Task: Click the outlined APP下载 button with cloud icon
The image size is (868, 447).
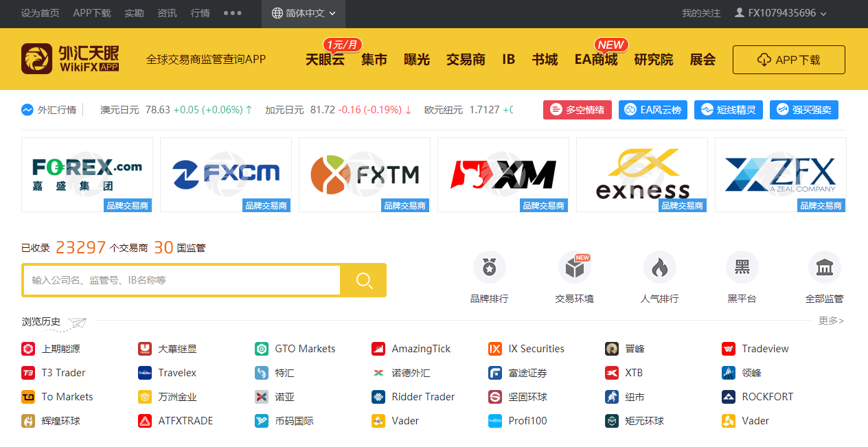Action: [x=789, y=60]
